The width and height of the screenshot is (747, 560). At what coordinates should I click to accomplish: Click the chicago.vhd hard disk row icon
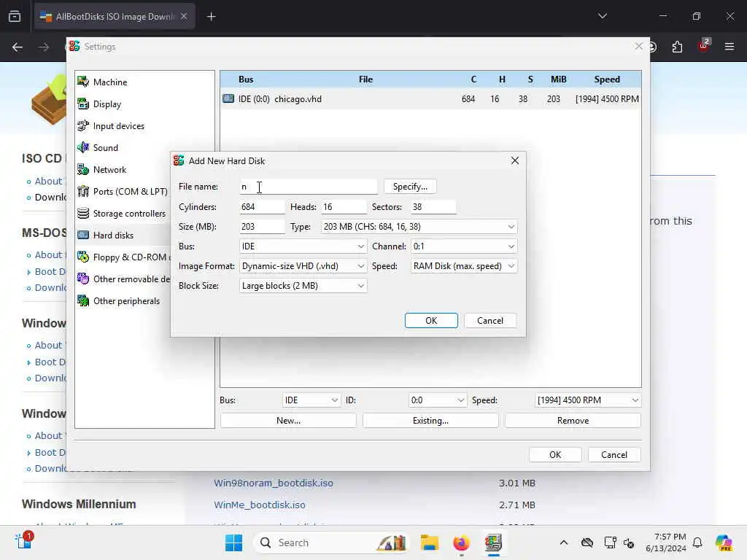pyautogui.click(x=228, y=99)
